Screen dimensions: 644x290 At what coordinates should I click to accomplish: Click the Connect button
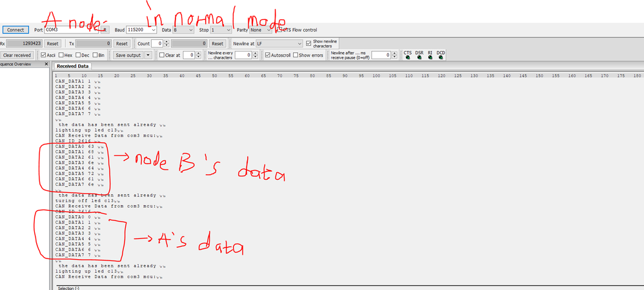tap(15, 30)
